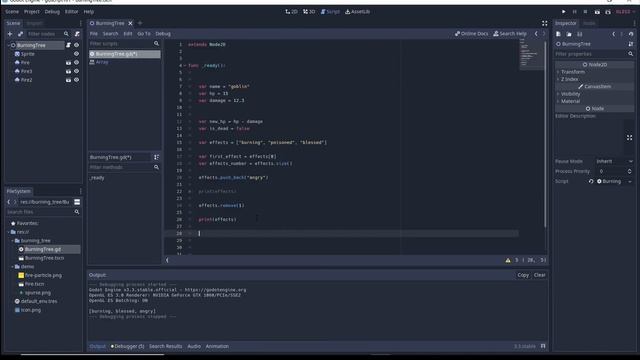Viewport: 640px width, 360px height.
Task: Switch to the Node tab
Action: point(589,23)
